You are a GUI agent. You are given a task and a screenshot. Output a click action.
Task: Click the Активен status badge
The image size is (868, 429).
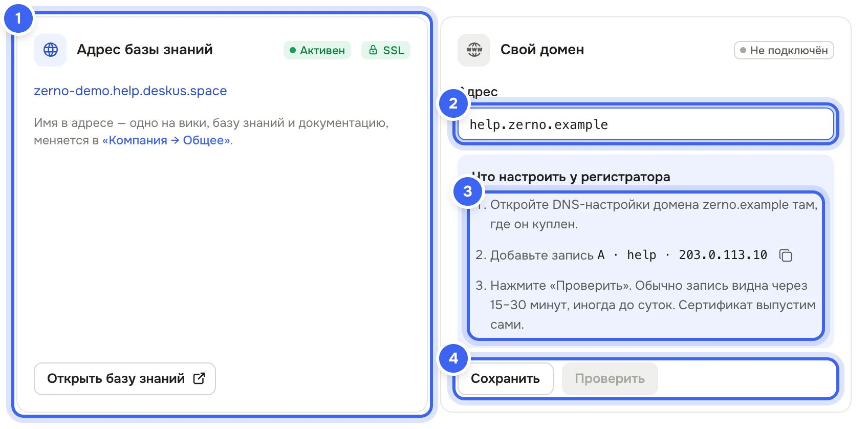[317, 50]
